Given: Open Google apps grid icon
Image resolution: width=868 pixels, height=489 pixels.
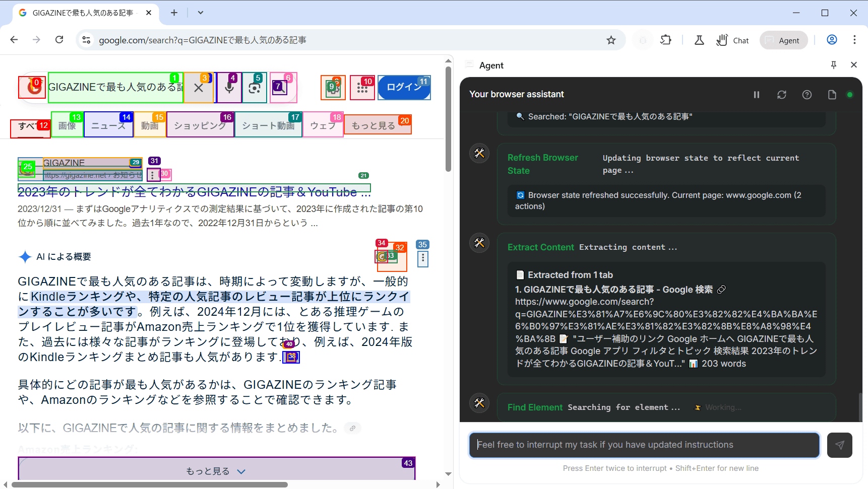Looking at the screenshot, I should [x=362, y=88].
